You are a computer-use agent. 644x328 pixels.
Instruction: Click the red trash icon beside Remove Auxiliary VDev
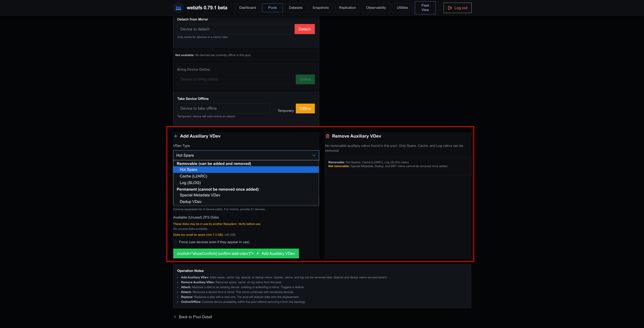(327, 136)
